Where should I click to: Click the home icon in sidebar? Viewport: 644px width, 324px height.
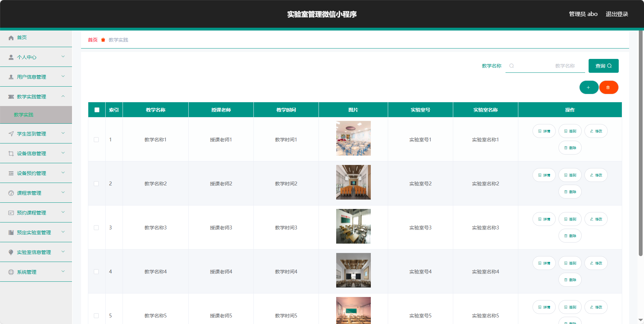pos(11,38)
